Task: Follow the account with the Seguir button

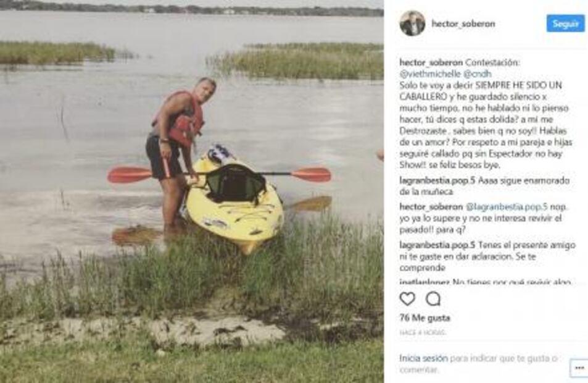Action: [x=565, y=23]
